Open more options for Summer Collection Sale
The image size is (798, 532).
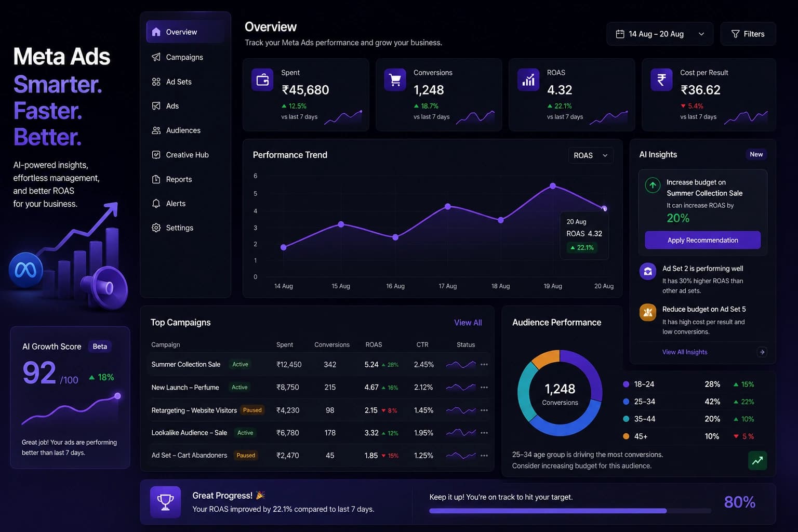click(x=484, y=365)
